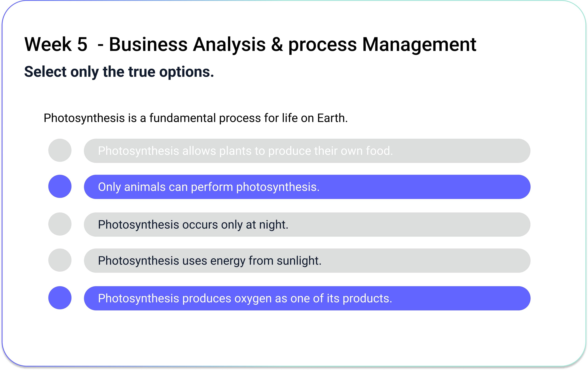Click 'process Management' in the title
This screenshot has height=370, width=588.
[382, 44]
